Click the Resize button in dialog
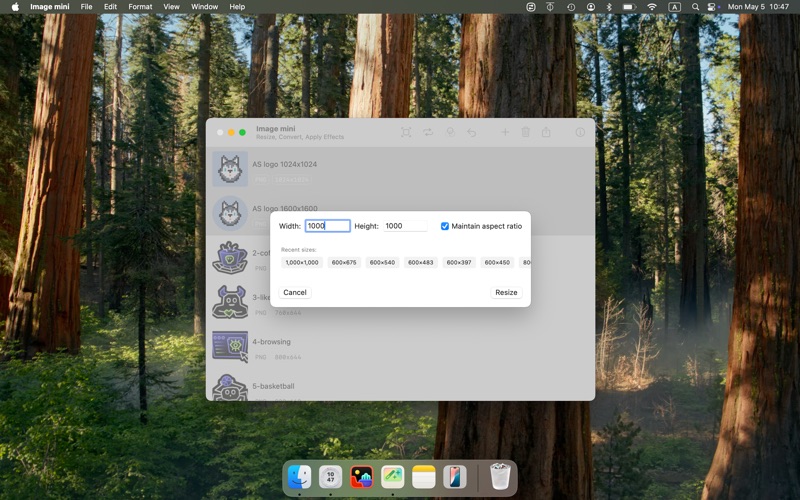The height and width of the screenshot is (500, 800). click(506, 292)
